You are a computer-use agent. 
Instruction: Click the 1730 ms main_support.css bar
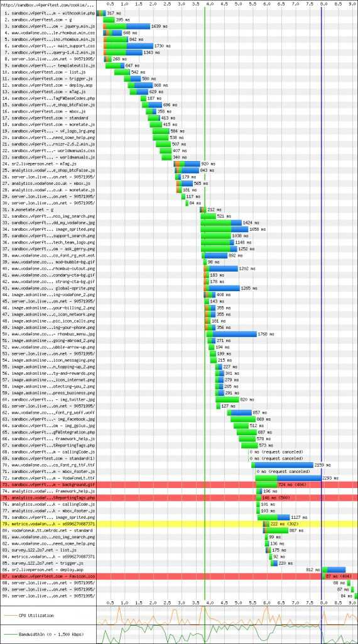pos(128,46)
